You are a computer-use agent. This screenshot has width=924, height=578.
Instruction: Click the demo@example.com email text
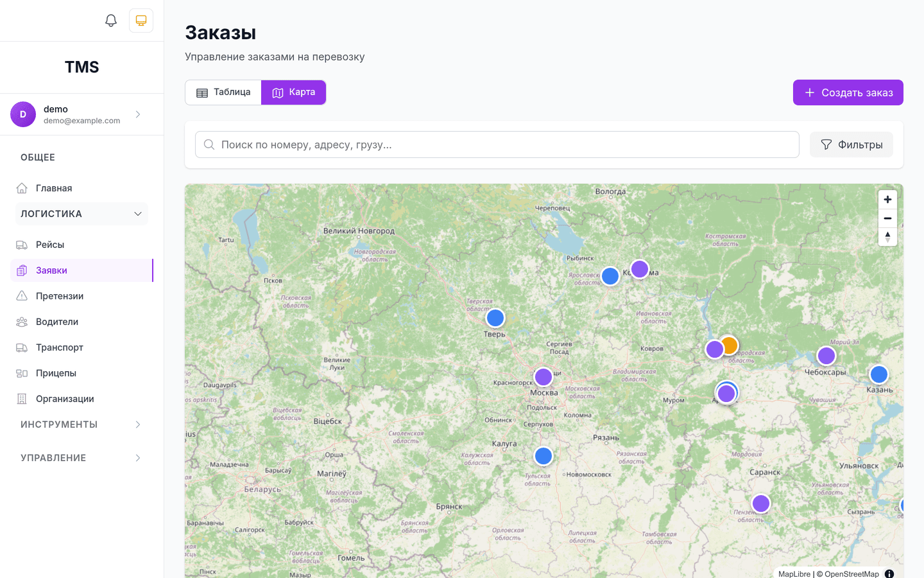[x=82, y=121]
